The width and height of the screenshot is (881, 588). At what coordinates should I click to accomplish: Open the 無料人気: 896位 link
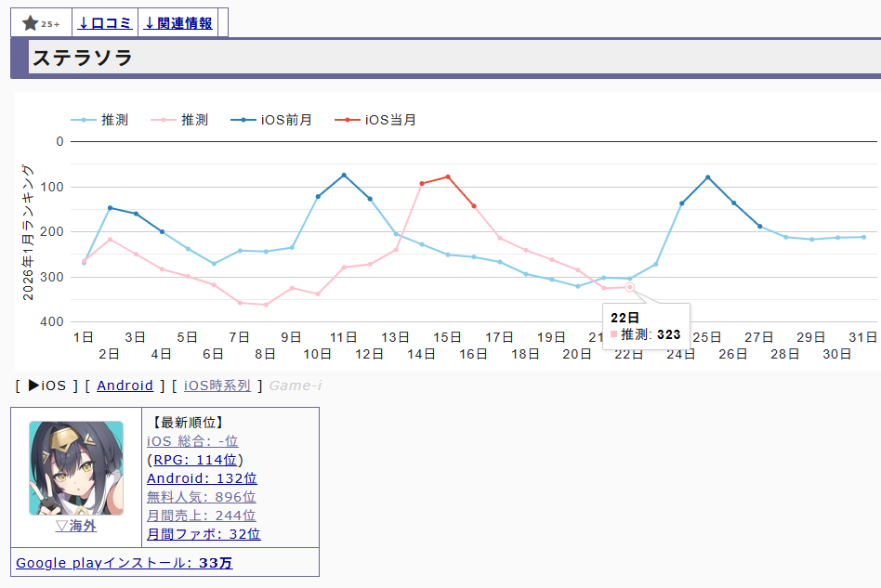201,497
